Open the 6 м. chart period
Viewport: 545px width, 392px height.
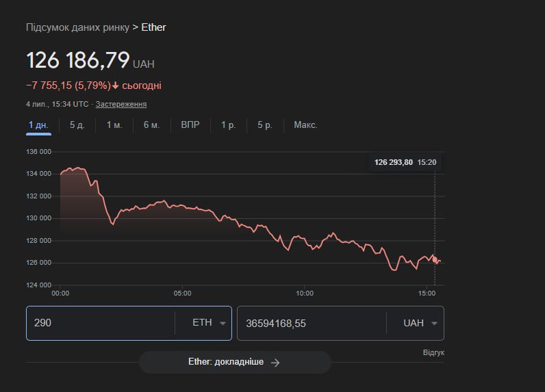click(151, 125)
